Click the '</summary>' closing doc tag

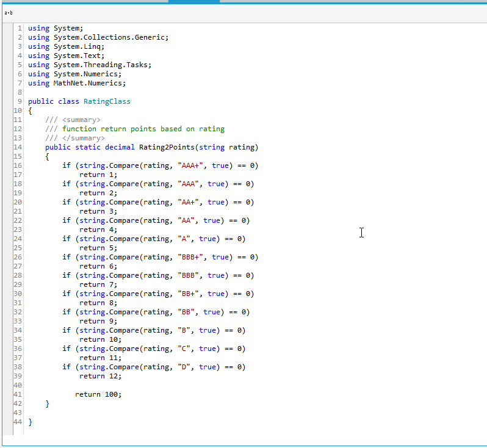pos(83,139)
